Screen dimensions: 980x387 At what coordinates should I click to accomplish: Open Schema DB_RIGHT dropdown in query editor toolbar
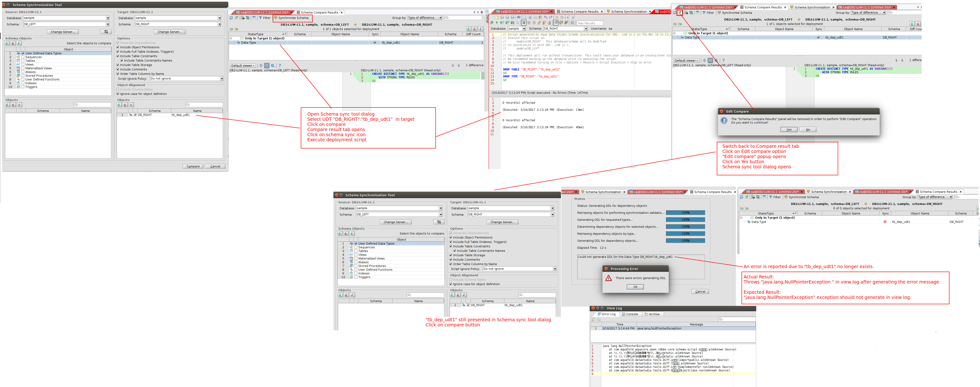pyautogui.click(x=585, y=29)
